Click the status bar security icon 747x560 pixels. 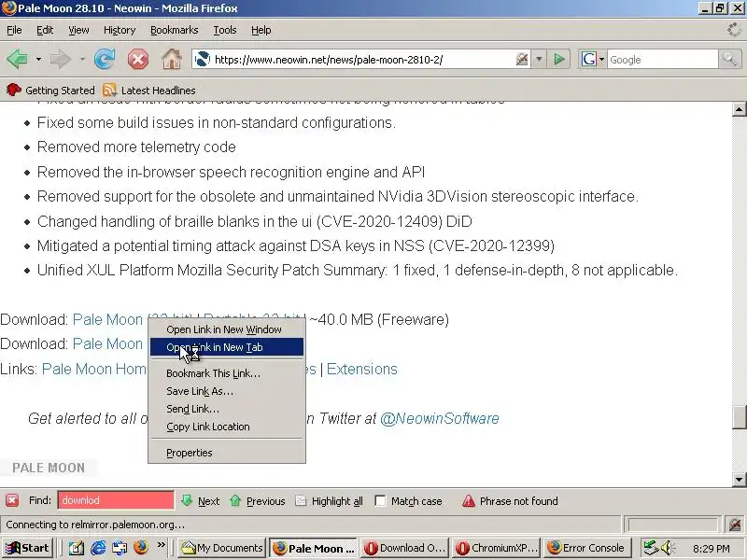point(736,525)
